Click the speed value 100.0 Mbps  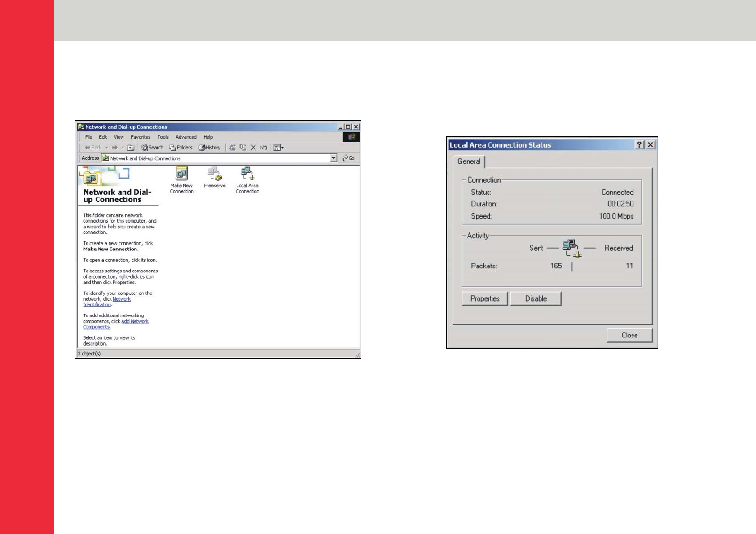[x=616, y=216]
